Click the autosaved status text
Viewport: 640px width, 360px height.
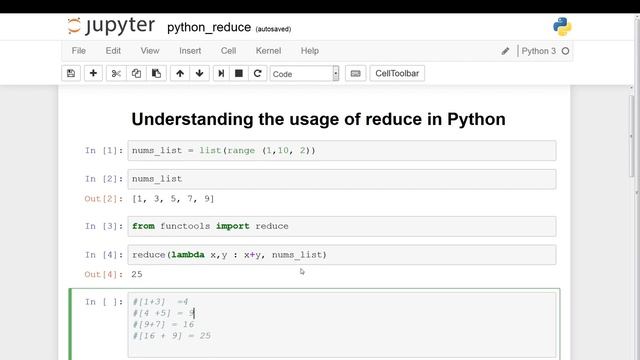click(273, 29)
